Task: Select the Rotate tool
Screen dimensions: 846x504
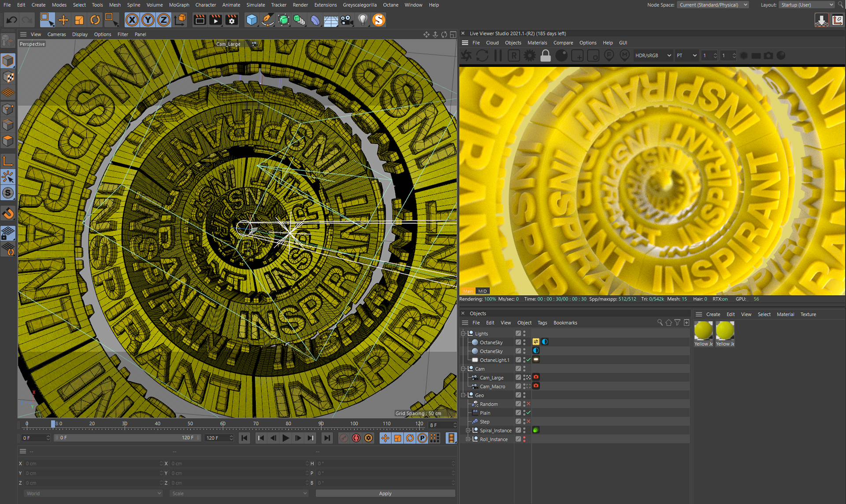Action: click(x=95, y=20)
